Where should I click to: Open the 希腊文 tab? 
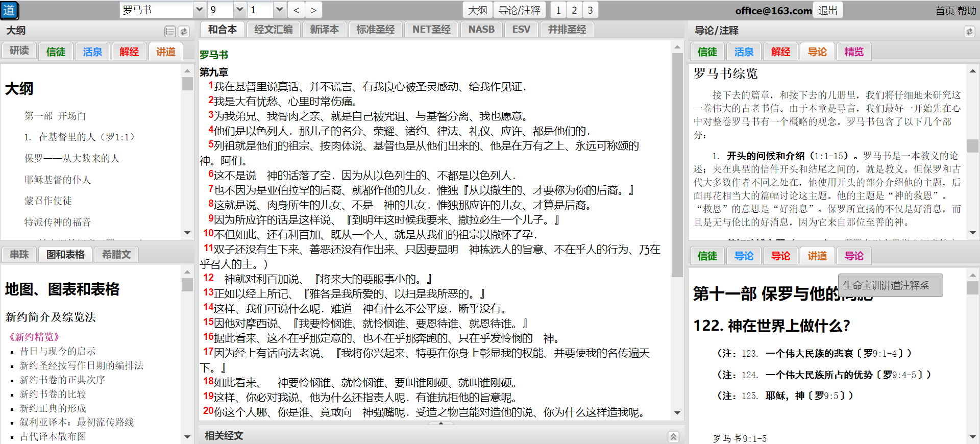116,254
